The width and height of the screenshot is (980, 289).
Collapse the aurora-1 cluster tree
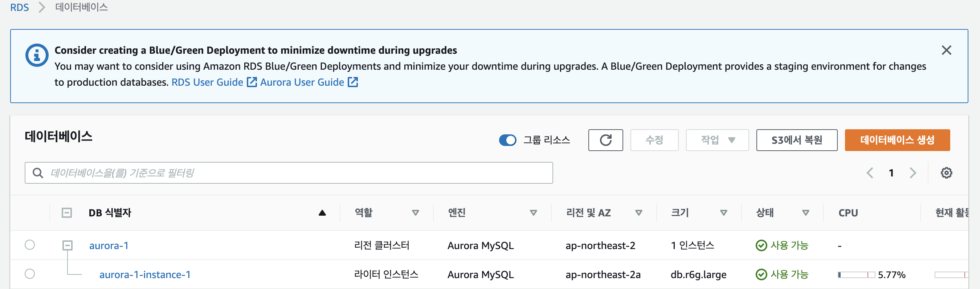tap(68, 245)
